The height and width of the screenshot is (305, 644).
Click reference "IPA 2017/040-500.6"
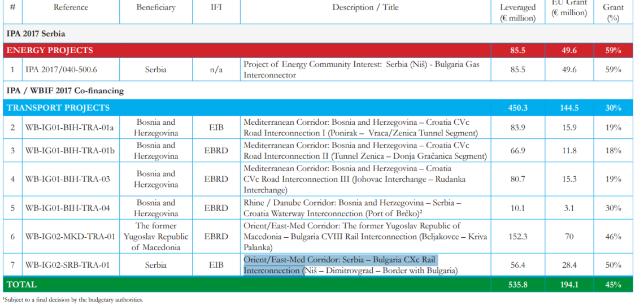pos(61,70)
